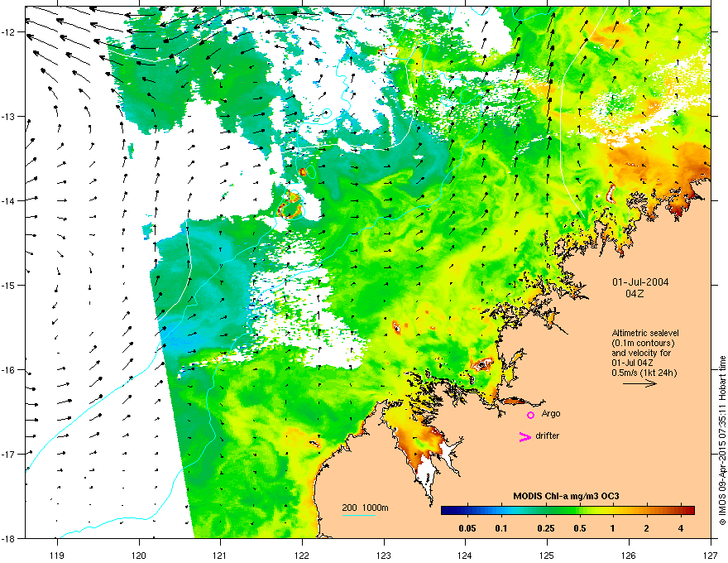Viewport: 728px width, 563px height.
Task: Click the longitude label "127"
Action: (711, 555)
